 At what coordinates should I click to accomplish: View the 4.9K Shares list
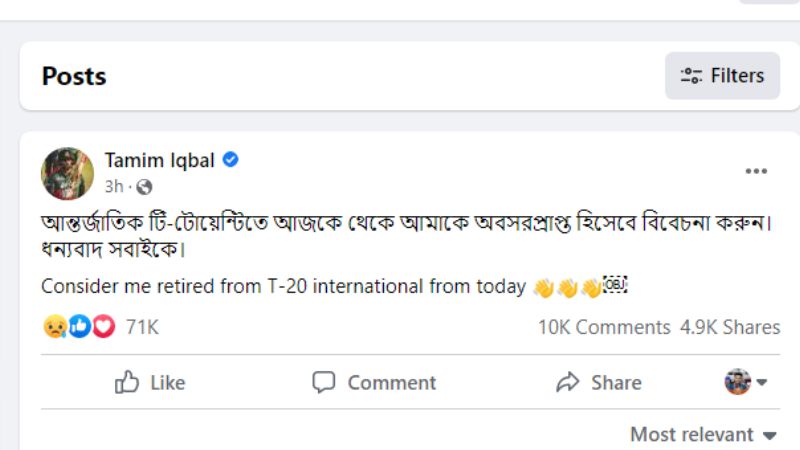[730, 327]
